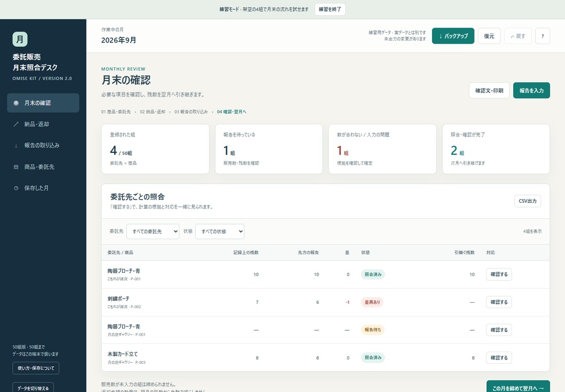Image resolution: width=565 pixels, height=392 pixels.
Task: Click step 04 確認・翌月へ breadcrumb
Action: [232, 112]
